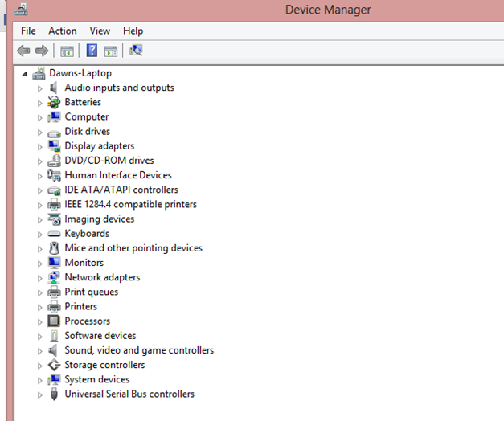This screenshot has height=421, width=504.
Task: Open the View menu
Action: 100,31
